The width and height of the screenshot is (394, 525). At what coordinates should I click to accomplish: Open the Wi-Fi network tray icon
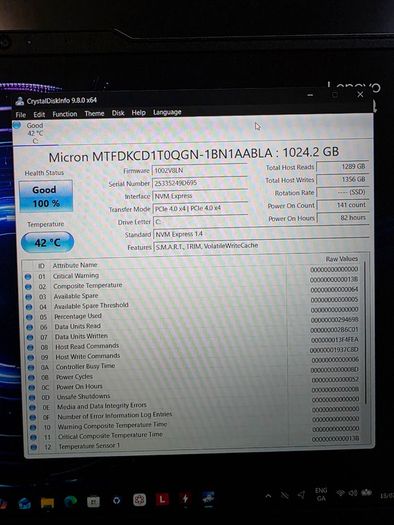(x=341, y=493)
